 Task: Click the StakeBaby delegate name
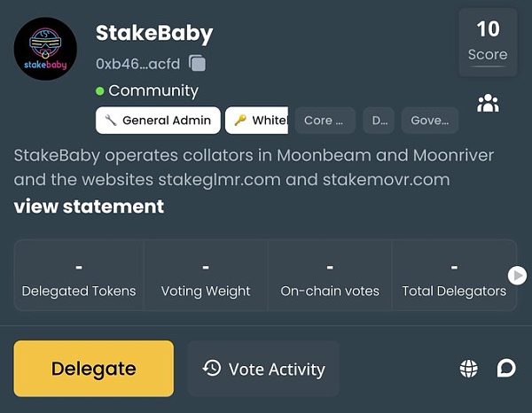click(154, 34)
